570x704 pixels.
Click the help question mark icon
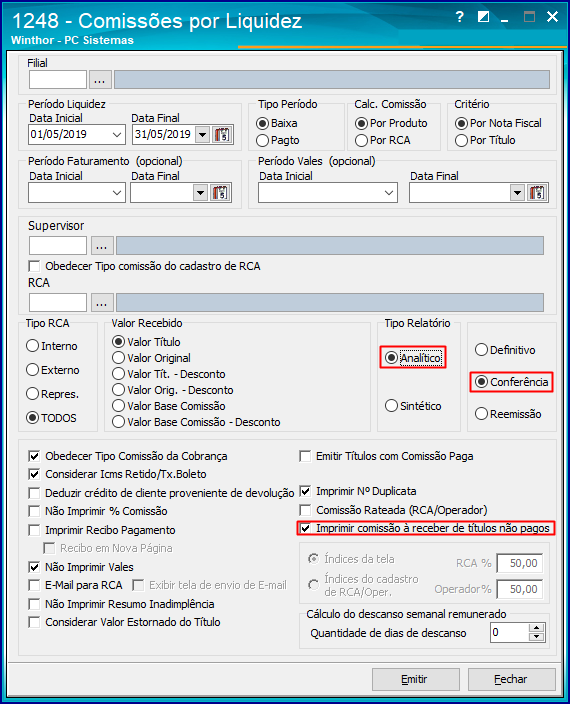[459, 17]
